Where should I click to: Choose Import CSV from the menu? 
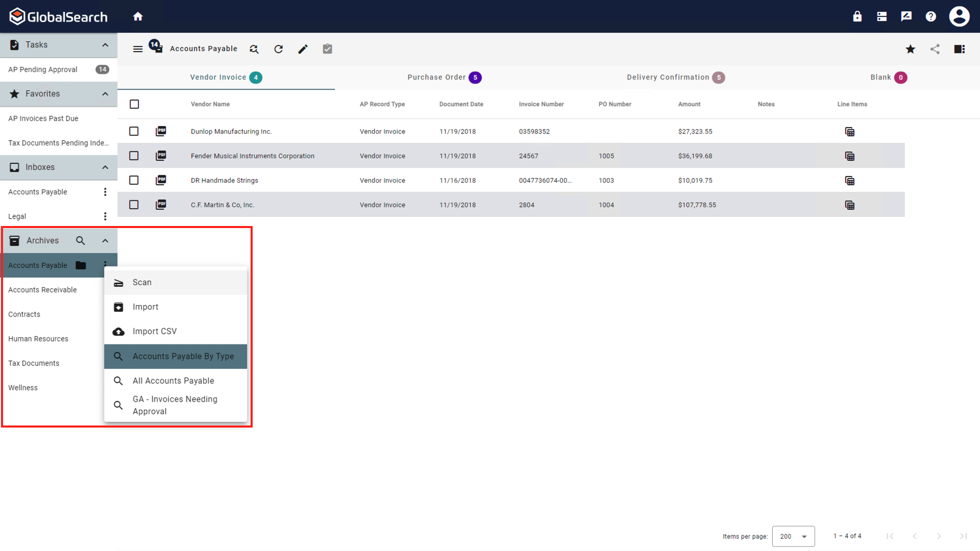point(154,332)
